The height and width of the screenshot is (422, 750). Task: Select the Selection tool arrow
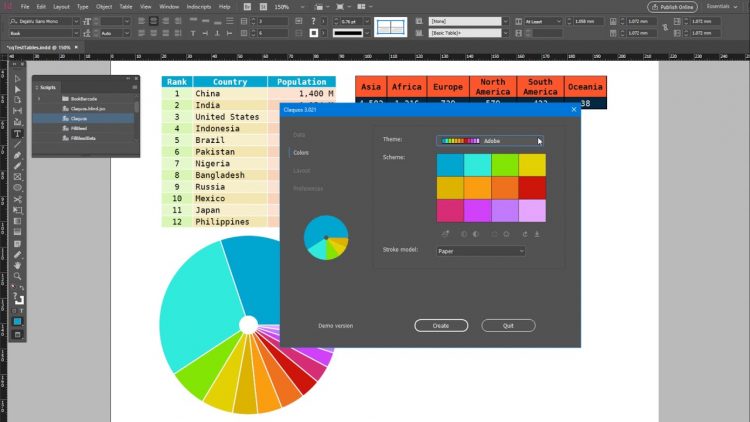pyautogui.click(x=18, y=78)
